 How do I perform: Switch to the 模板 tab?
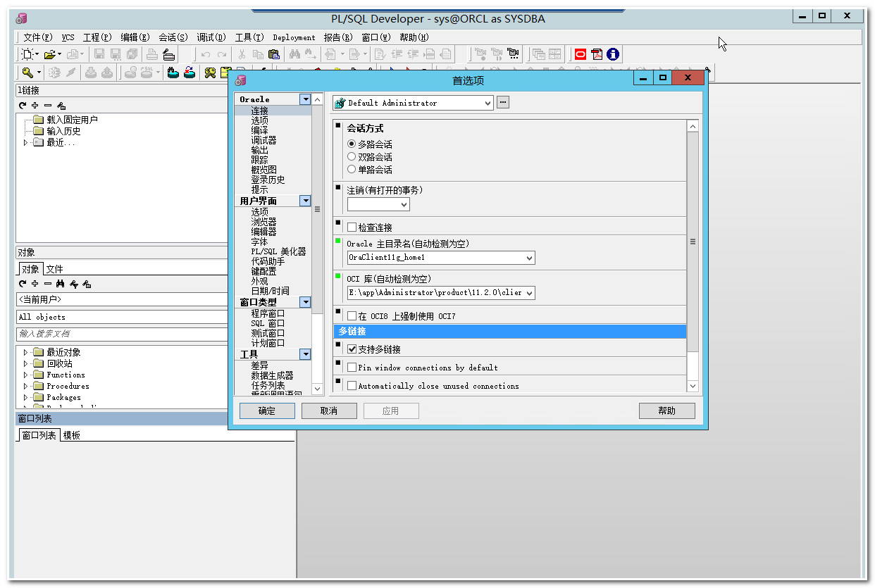71,435
